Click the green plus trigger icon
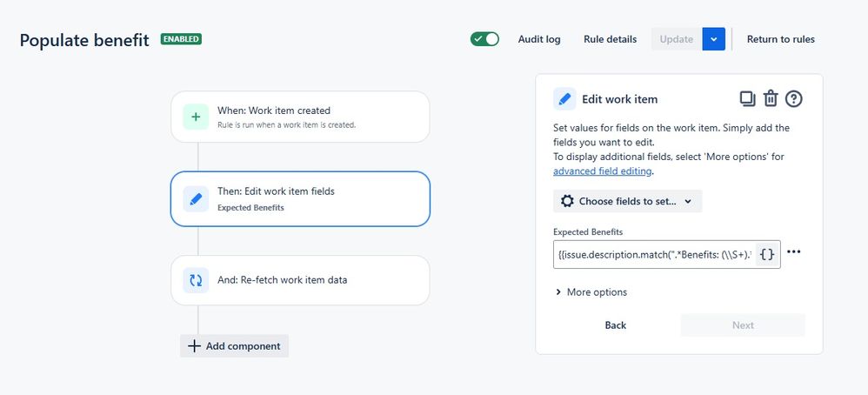This screenshot has height=395, width=868. coord(196,117)
